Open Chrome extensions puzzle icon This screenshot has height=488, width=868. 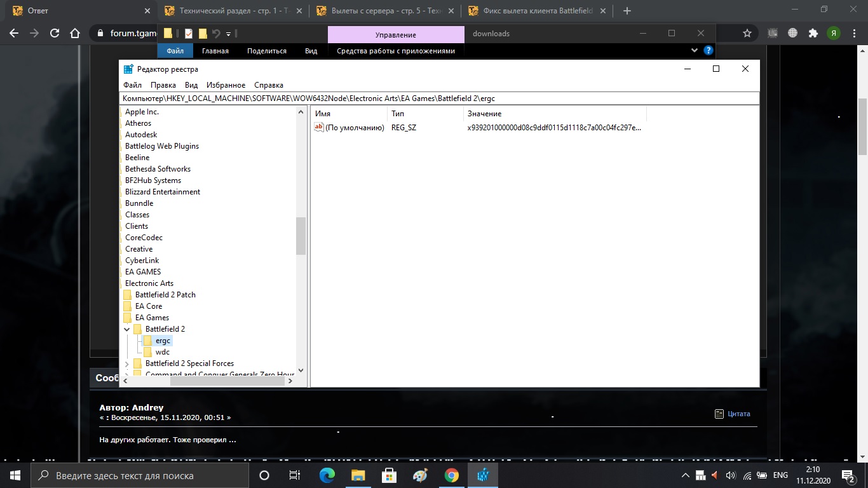coord(813,33)
